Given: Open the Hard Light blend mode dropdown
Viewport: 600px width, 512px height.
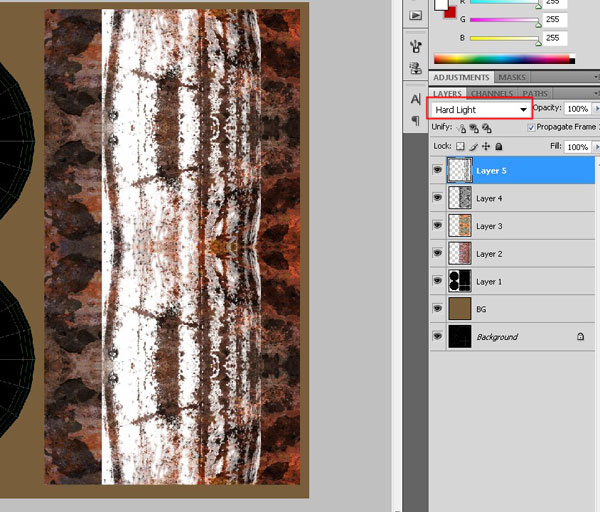Looking at the screenshot, I should point(479,109).
